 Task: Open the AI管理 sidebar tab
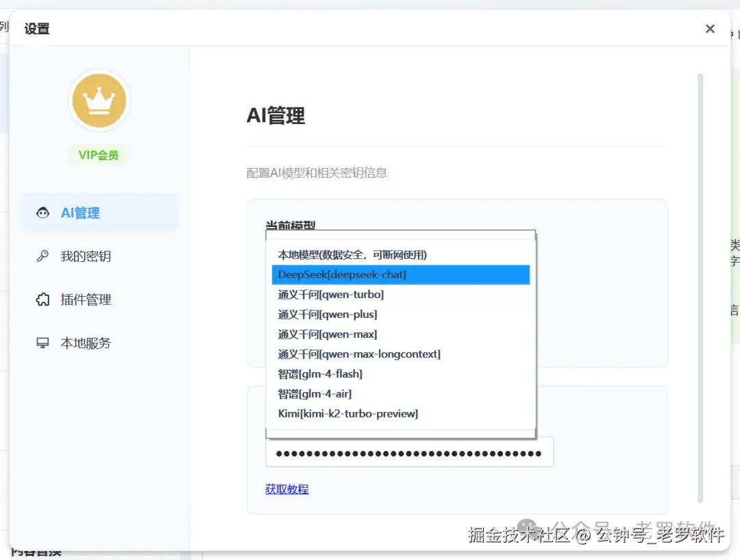pyautogui.click(x=100, y=213)
